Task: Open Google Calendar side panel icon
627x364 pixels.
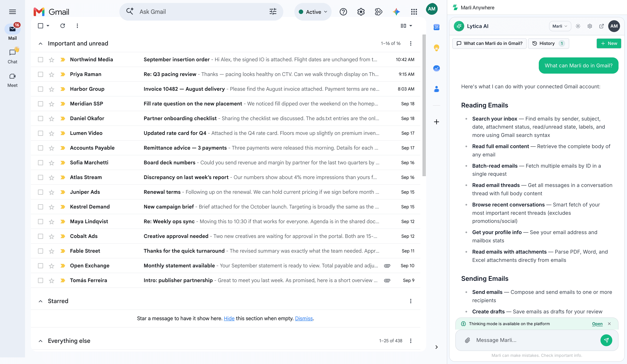Action: 436,27
